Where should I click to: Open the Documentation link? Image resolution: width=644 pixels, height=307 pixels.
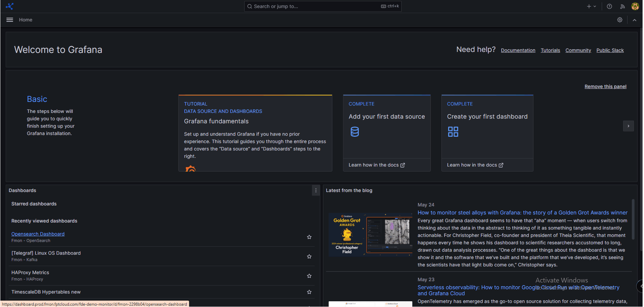[518, 51]
